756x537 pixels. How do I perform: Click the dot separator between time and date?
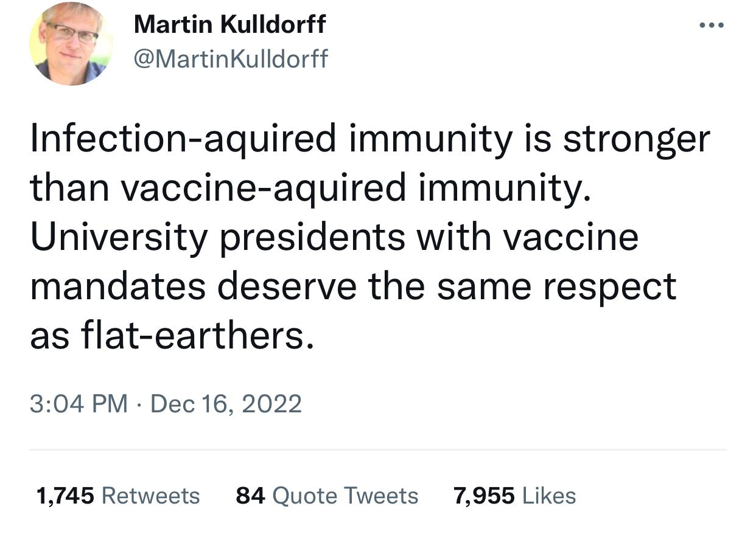[139, 404]
